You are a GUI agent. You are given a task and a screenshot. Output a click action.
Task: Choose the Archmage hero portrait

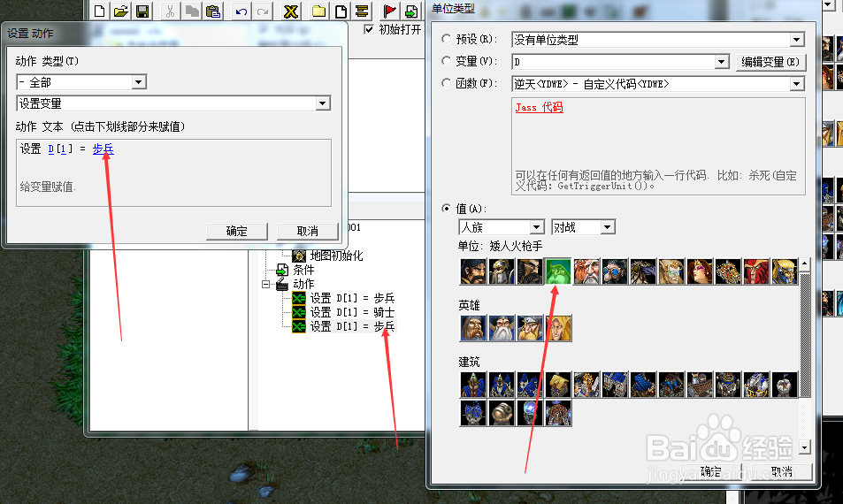502,328
